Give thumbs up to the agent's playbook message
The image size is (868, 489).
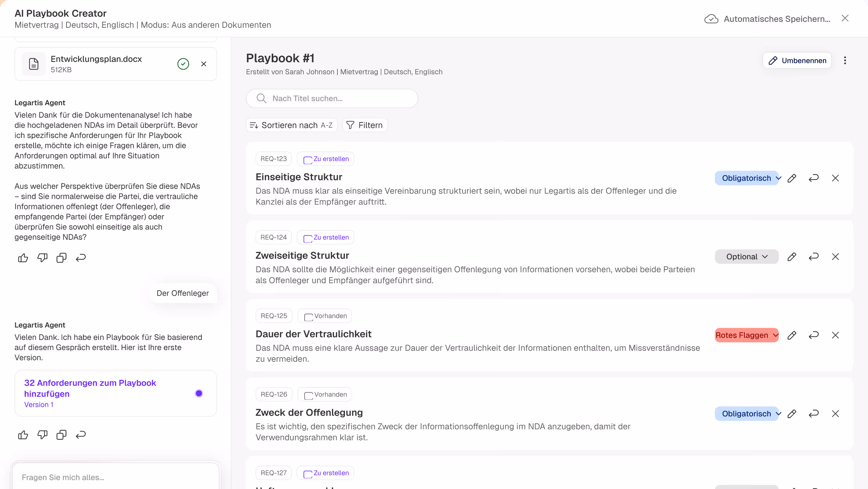tap(23, 435)
